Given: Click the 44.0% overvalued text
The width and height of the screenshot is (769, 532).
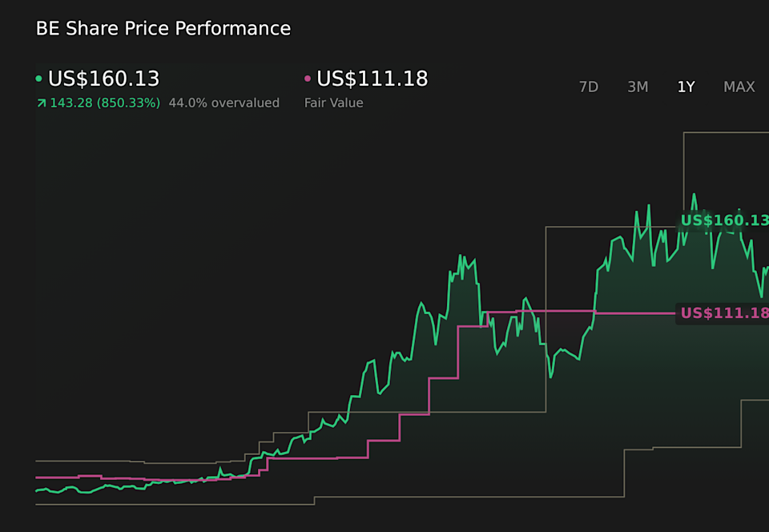Looking at the screenshot, I should coord(223,103).
